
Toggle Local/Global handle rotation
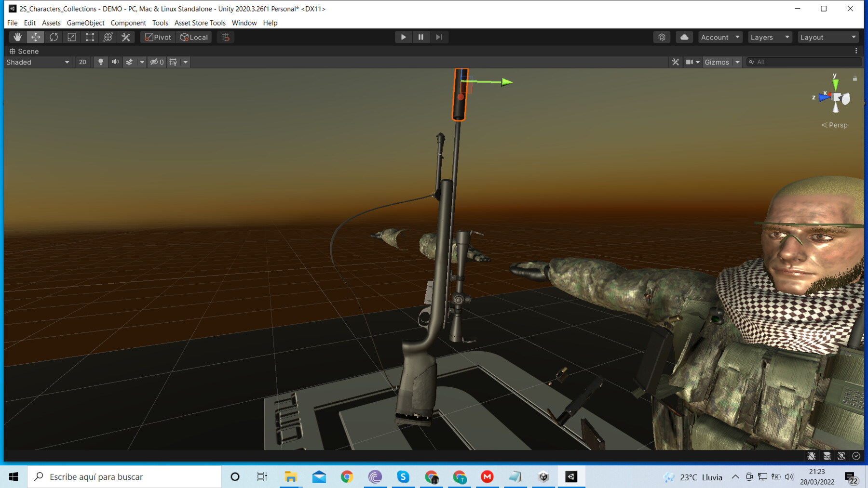click(x=194, y=37)
